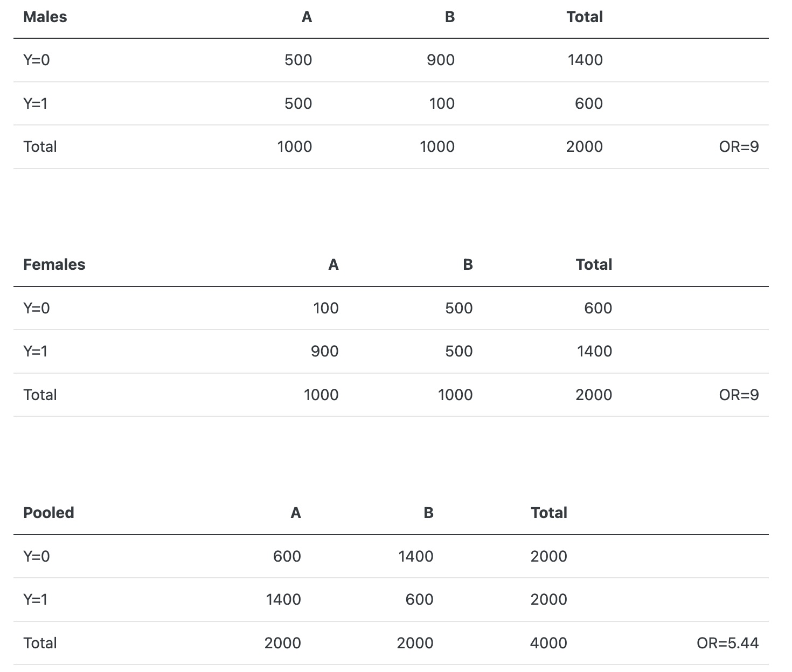Click Y=0 row label in Females table
Screen dimensions: 792x672
(x=37, y=309)
